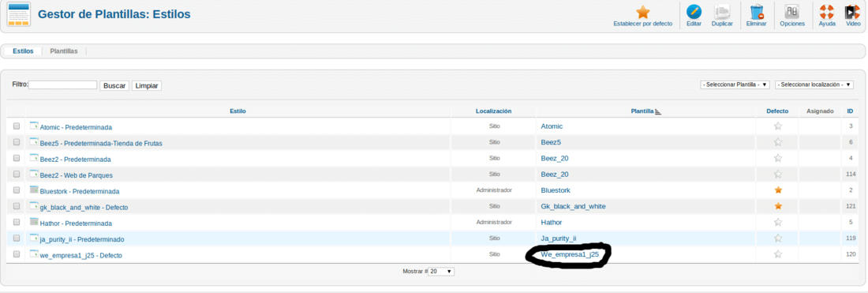Click default star for Beez2 - Web de Parques
The image size is (868, 293).
tap(778, 175)
